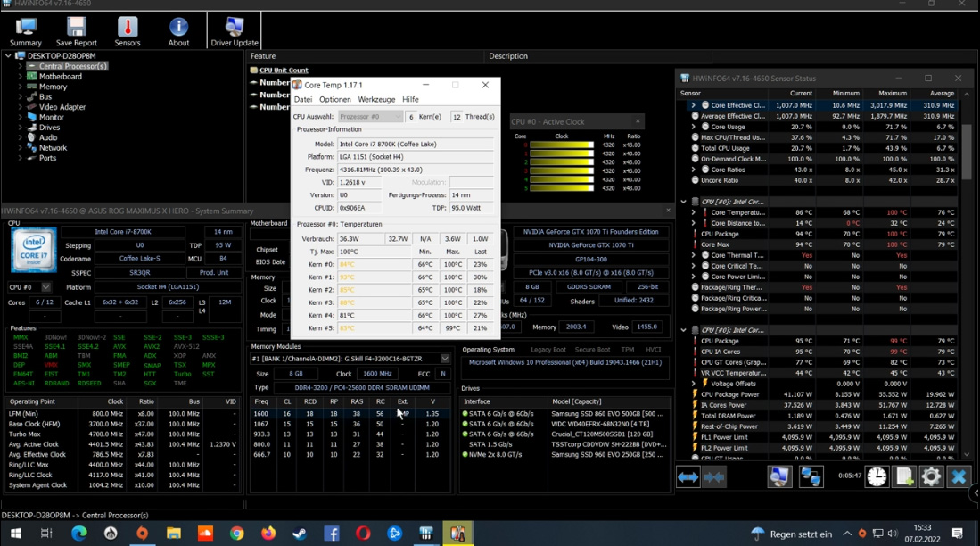
Task: Click the About toolbar icon
Action: tap(178, 31)
